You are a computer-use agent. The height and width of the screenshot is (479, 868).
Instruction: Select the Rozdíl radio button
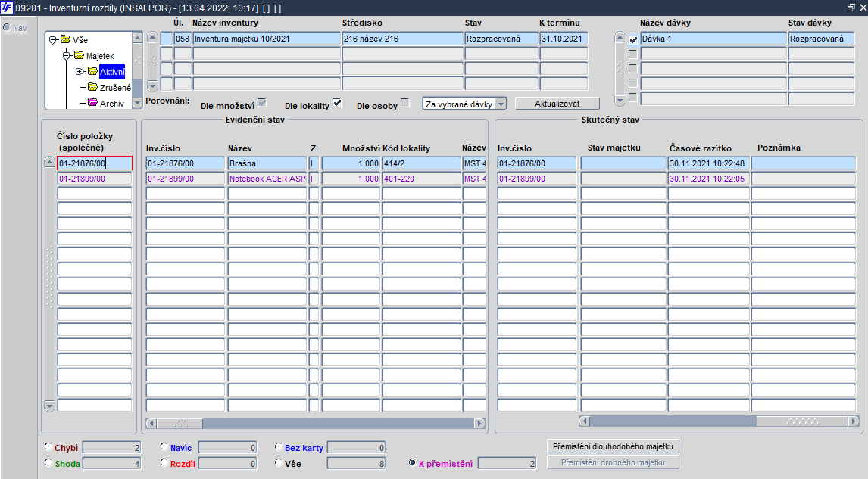point(164,462)
